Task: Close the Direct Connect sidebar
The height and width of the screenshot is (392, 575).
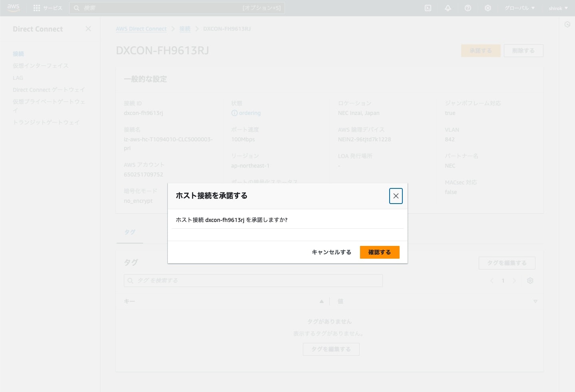Action: click(88, 29)
